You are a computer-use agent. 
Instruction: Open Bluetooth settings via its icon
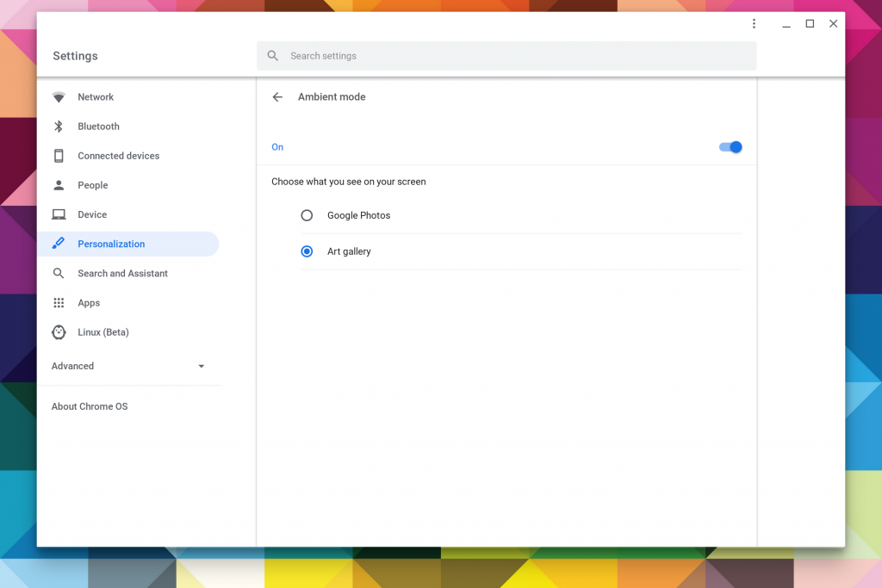click(59, 126)
